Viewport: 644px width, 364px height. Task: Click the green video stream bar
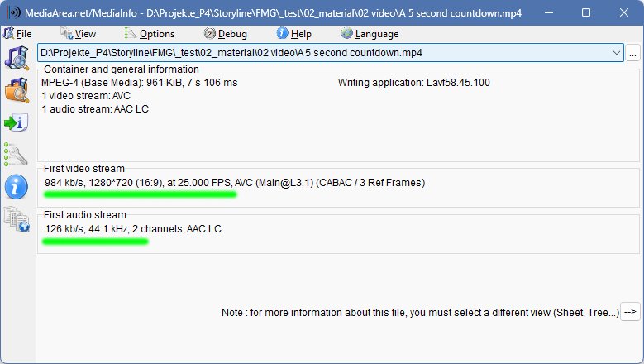tap(140, 194)
